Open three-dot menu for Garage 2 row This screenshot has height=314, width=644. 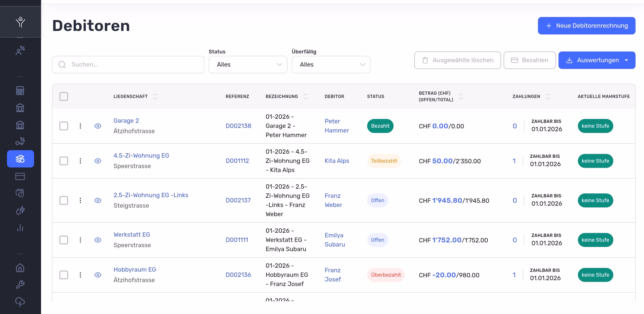pyautogui.click(x=80, y=126)
